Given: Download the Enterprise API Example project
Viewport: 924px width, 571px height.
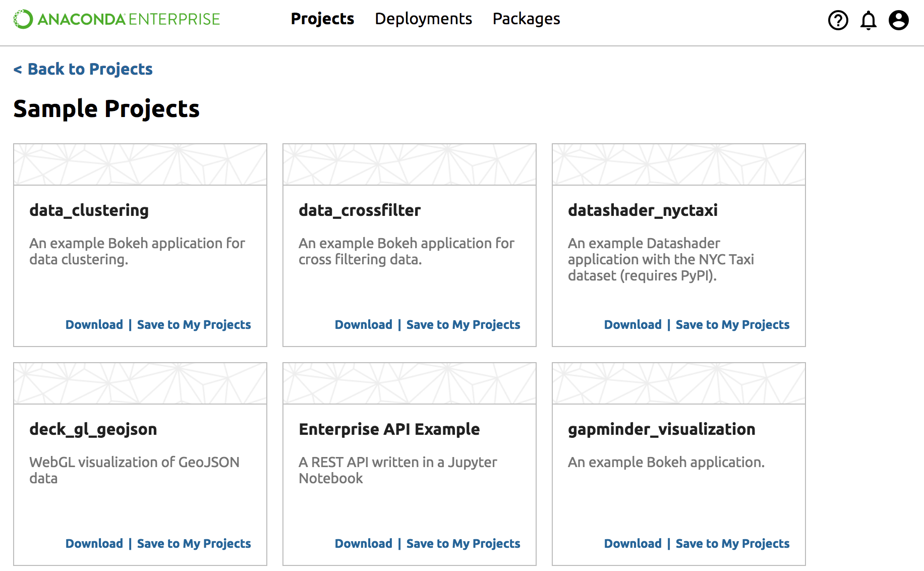Looking at the screenshot, I should tap(364, 543).
